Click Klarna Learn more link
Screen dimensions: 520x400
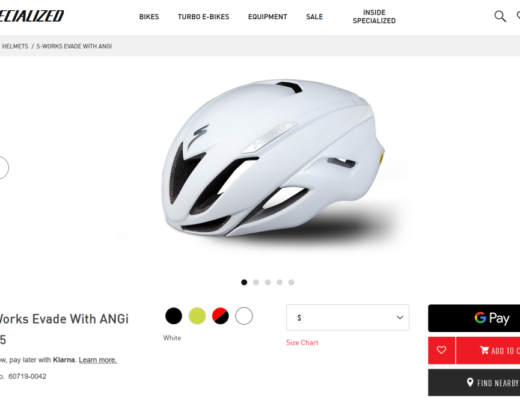(x=98, y=360)
